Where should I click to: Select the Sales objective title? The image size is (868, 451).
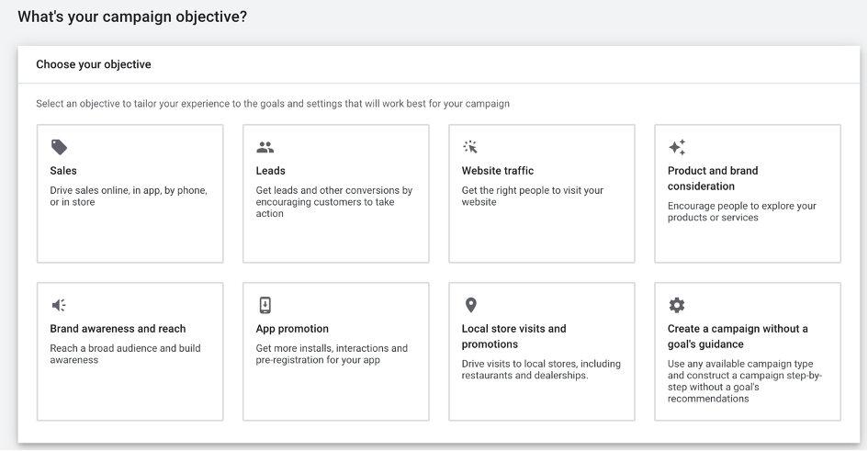[x=63, y=171]
